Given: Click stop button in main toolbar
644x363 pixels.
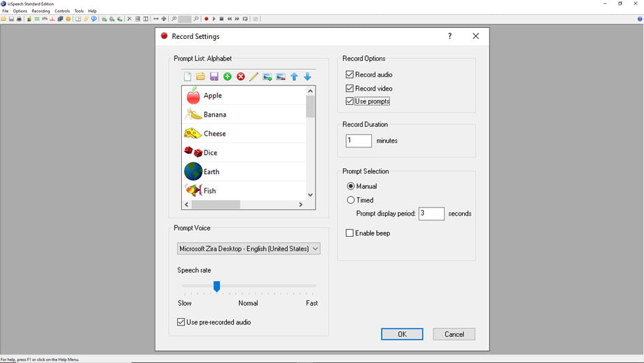Looking at the screenshot, I should (x=221, y=19).
